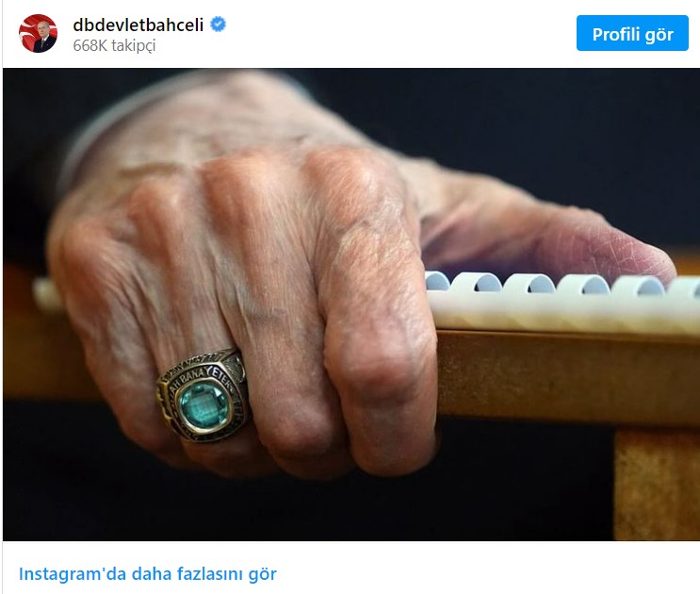Click the turquoise gemstone on the ring
The height and width of the screenshot is (594, 700).
(x=203, y=404)
